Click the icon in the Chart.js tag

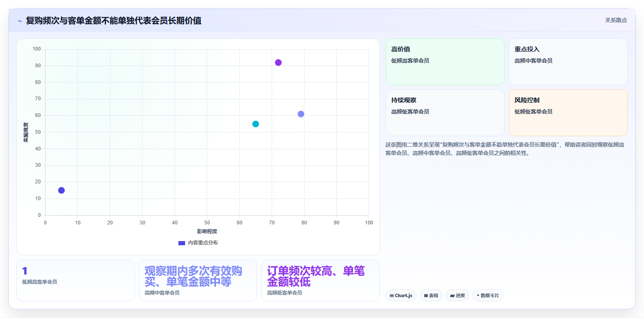(391, 295)
